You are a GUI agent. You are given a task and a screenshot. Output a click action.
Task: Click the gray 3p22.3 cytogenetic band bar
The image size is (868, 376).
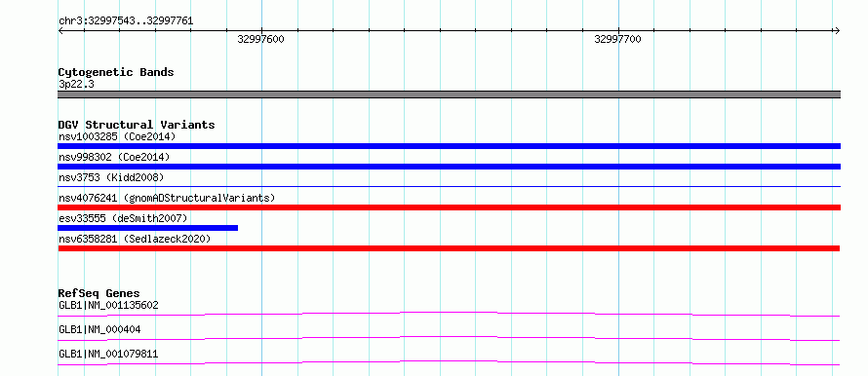point(449,94)
